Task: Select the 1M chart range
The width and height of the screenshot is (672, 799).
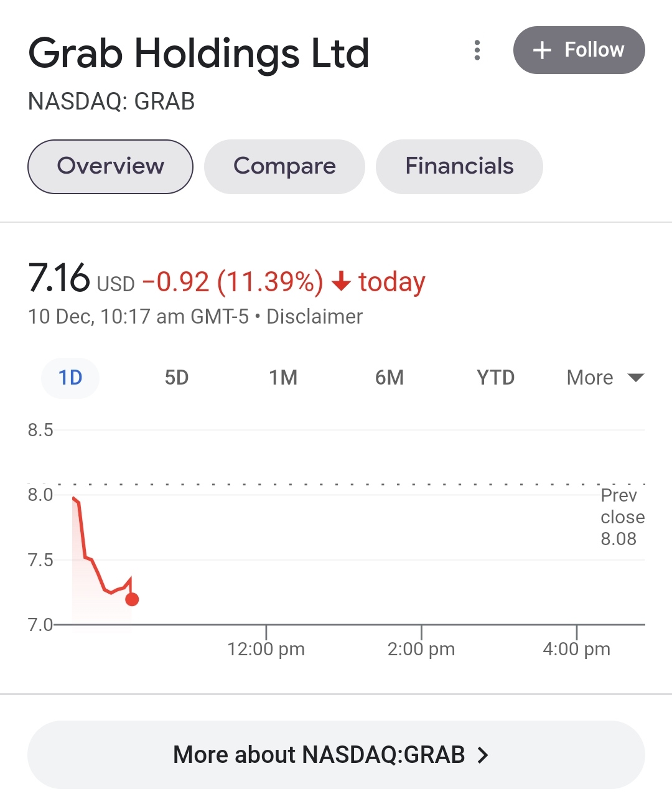Action: pos(283,378)
